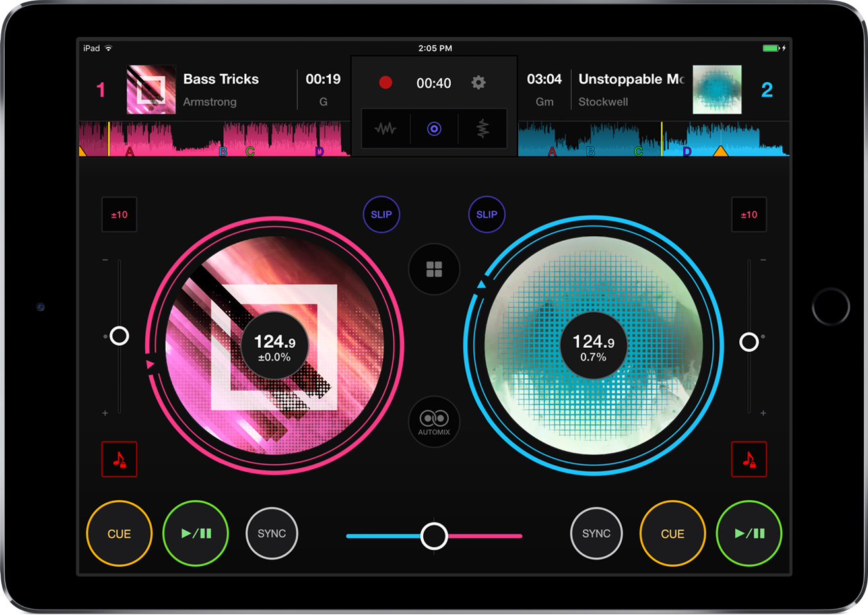Open the recording settings gear

[479, 82]
